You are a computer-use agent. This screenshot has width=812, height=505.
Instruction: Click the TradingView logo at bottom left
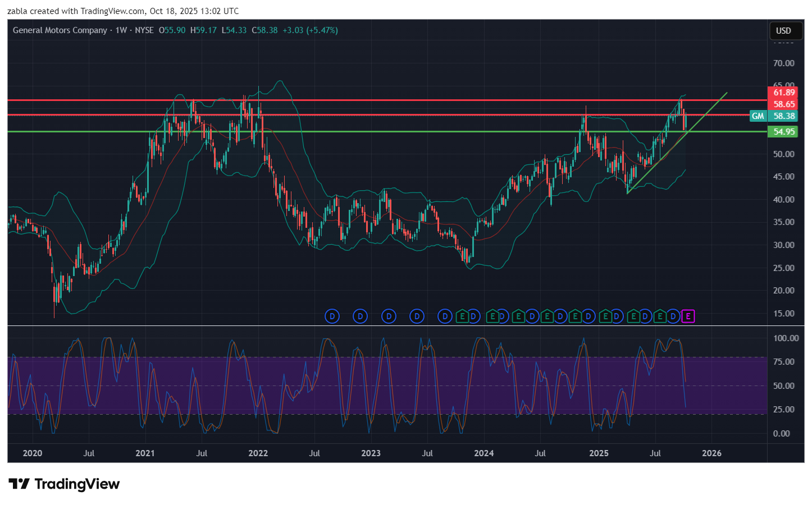pyautogui.click(x=64, y=484)
